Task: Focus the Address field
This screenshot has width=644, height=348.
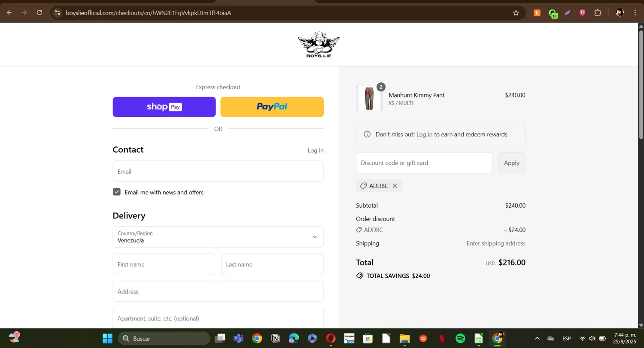Action: [218, 291]
